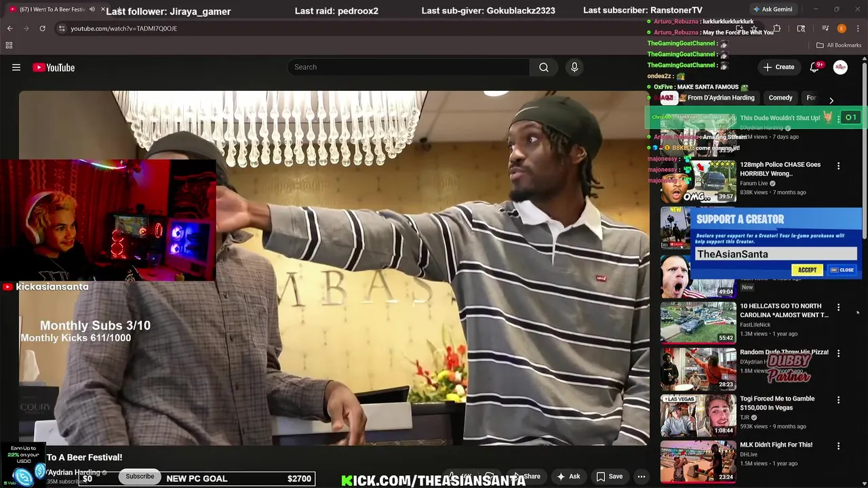Viewport: 868px width, 488px height.
Task: Click the ACCEPT button in creator banner
Action: [x=807, y=270]
